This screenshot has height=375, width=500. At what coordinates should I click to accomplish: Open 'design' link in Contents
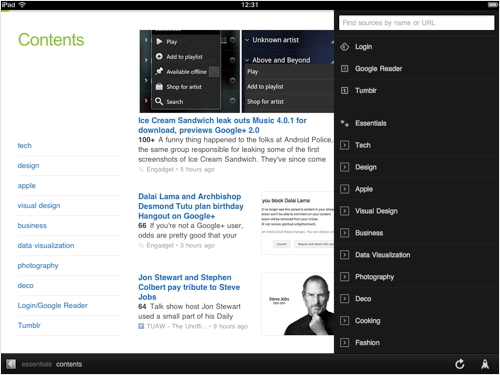[x=28, y=166]
